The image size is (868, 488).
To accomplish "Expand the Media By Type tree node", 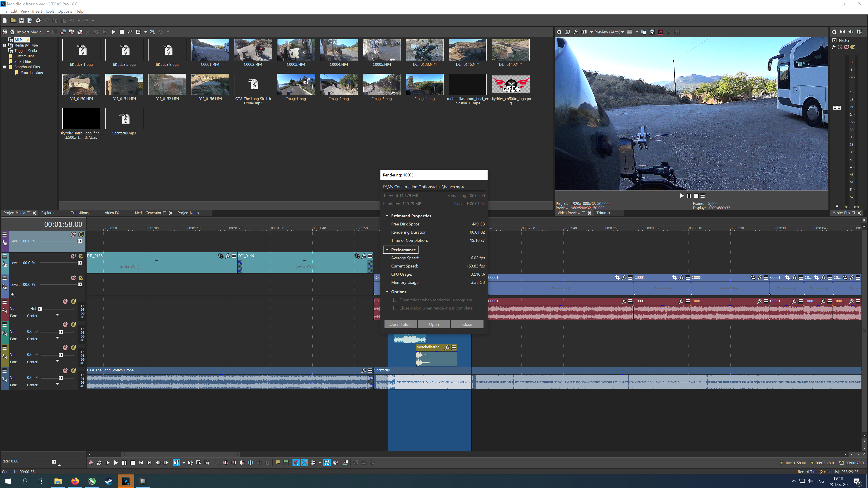I will tap(5, 45).
